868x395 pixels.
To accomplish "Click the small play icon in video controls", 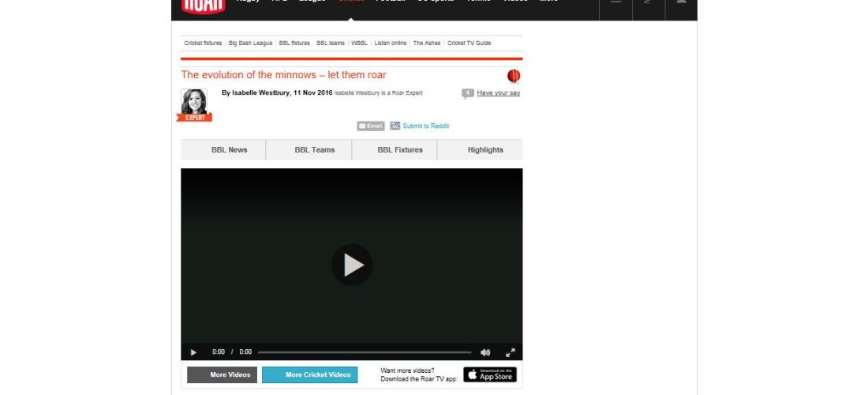I will click(x=194, y=352).
